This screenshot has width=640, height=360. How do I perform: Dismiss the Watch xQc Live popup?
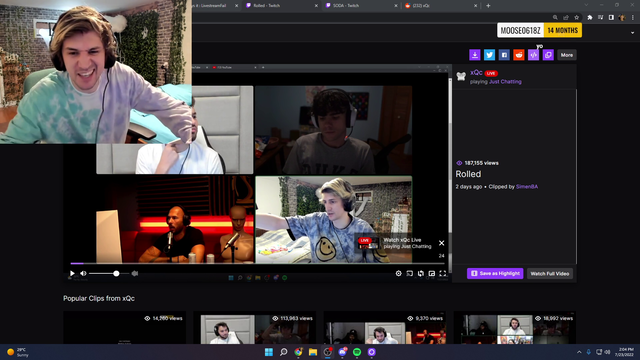pos(442,243)
